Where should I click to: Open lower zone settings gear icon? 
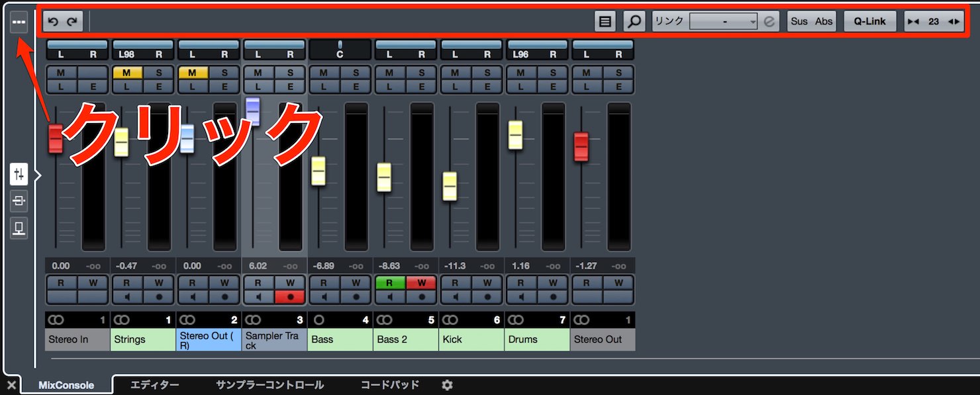pos(447,384)
